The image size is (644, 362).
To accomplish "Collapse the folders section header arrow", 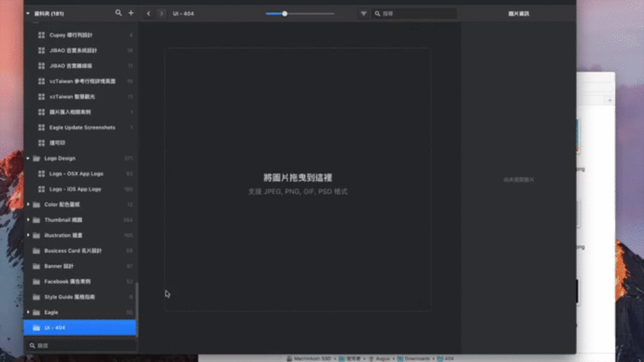I will [28, 13].
